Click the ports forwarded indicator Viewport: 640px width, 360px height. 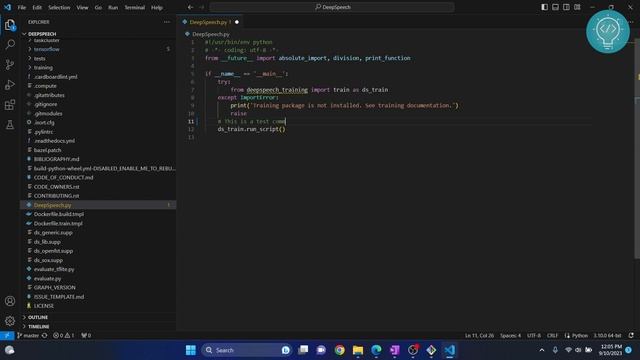click(x=86, y=336)
